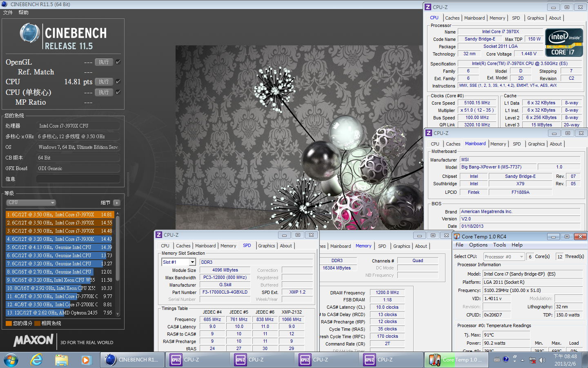
Task: Expand the 细节 details arrow button
Action: (117, 203)
